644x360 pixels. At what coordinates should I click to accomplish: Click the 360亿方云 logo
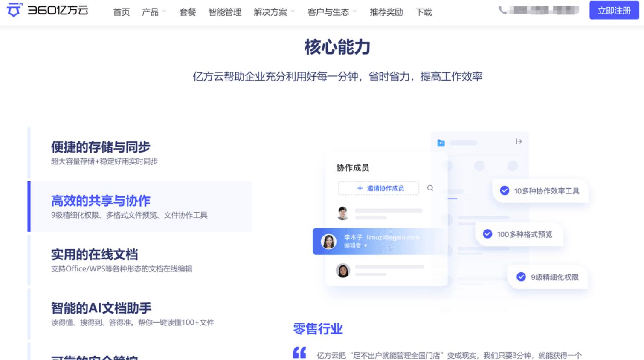[x=48, y=10]
